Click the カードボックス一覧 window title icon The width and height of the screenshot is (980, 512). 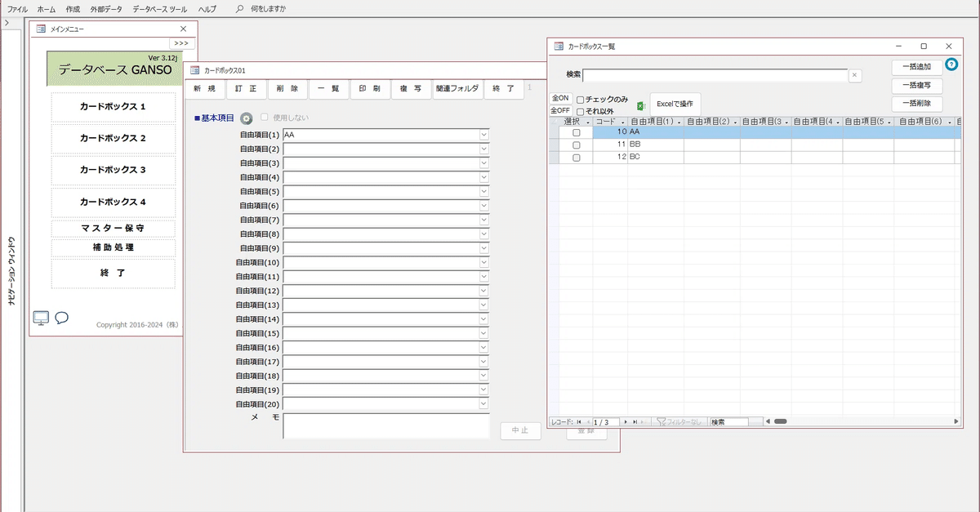559,47
